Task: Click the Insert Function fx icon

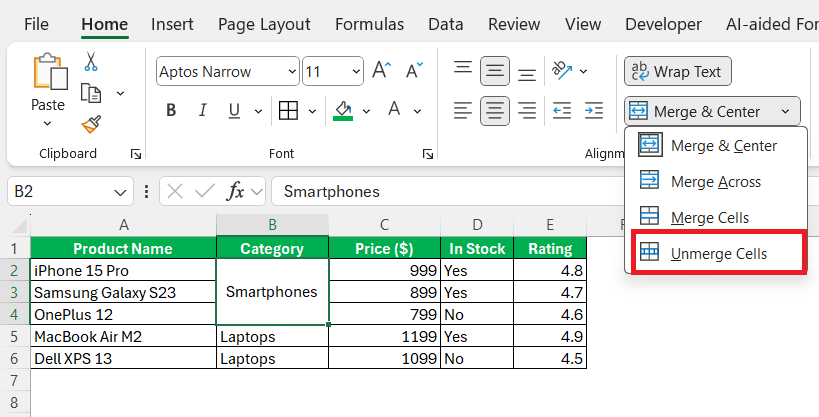Action: click(236, 191)
